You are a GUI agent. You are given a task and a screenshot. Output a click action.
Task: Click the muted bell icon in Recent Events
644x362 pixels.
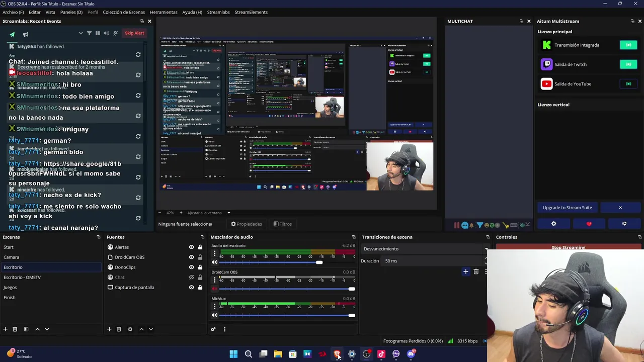click(115, 33)
